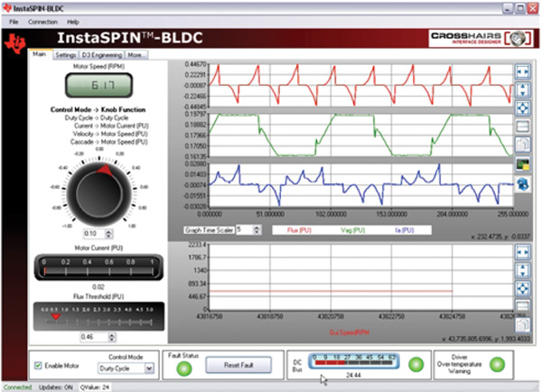The height and width of the screenshot is (392, 542).
Task: Click the globe refresh icon on graph toolbar
Action: click(x=523, y=183)
